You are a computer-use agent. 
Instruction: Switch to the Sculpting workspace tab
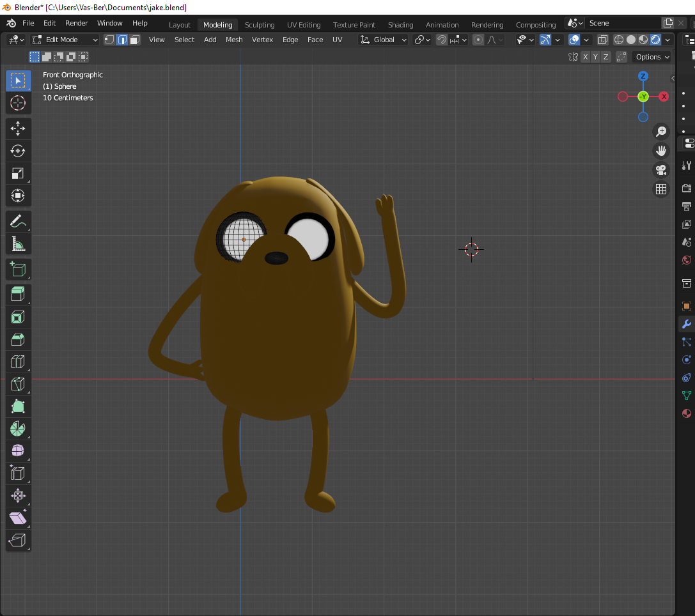tap(260, 25)
